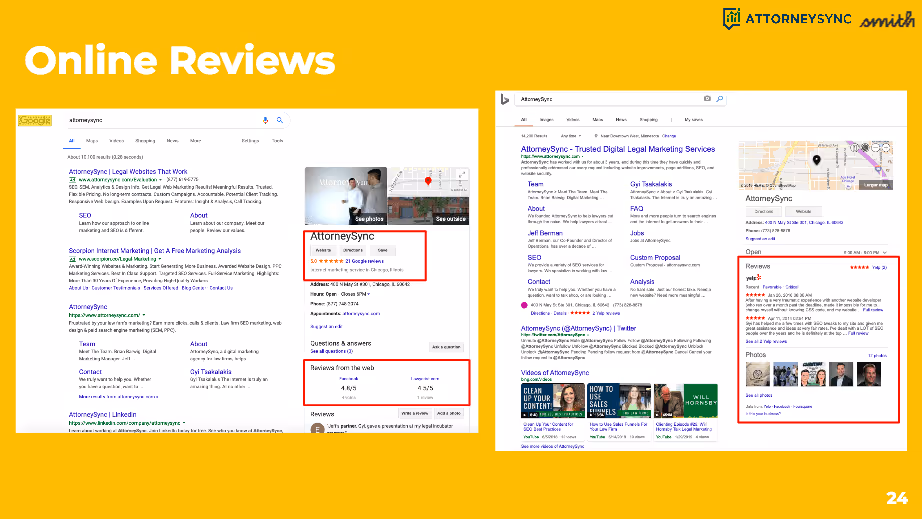The image size is (922, 519).
Task: Expand the Bing Open hours chevron
Action: pos(884,252)
